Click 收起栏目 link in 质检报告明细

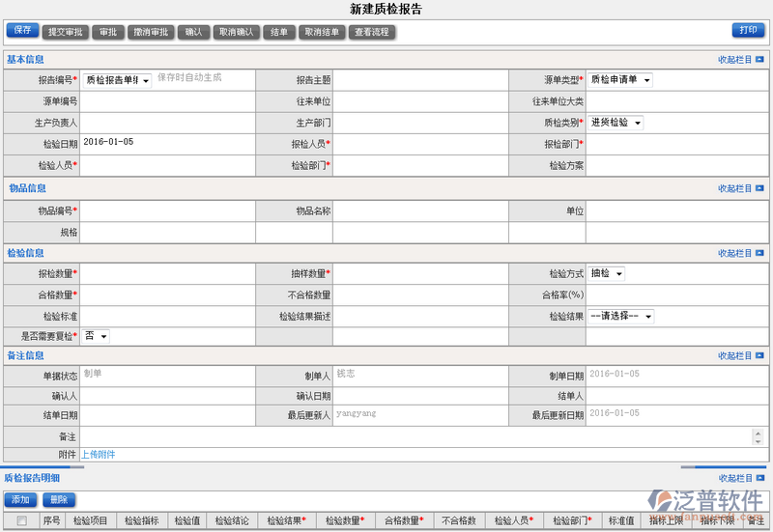(x=734, y=478)
